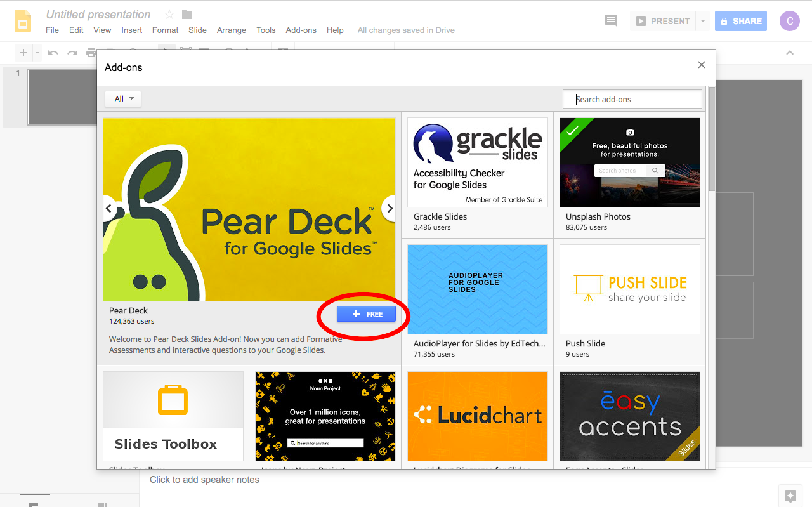This screenshot has height=507, width=812.
Task: Open the Insert menu
Action: coord(132,30)
